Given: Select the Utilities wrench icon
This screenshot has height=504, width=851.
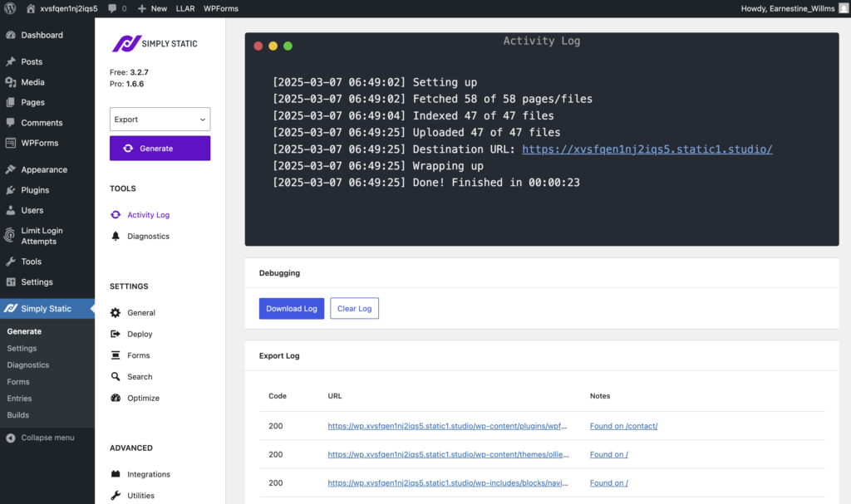Looking at the screenshot, I should (116, 495).
